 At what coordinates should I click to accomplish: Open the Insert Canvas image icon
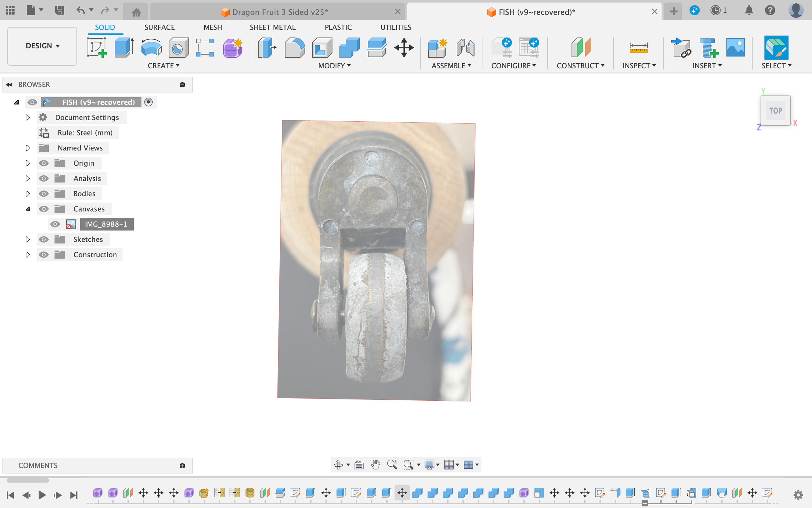[735, 47]
